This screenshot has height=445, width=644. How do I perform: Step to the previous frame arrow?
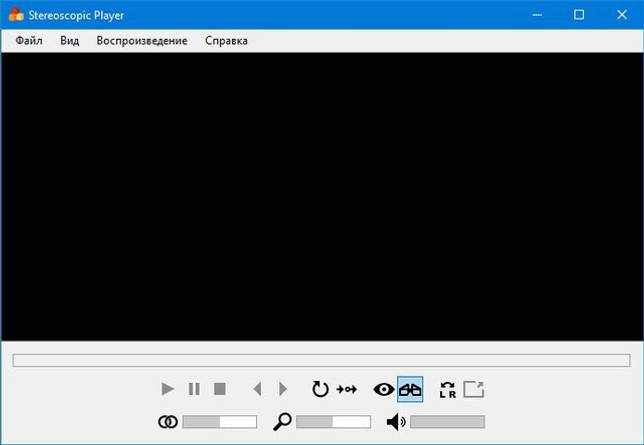[257, 389]
